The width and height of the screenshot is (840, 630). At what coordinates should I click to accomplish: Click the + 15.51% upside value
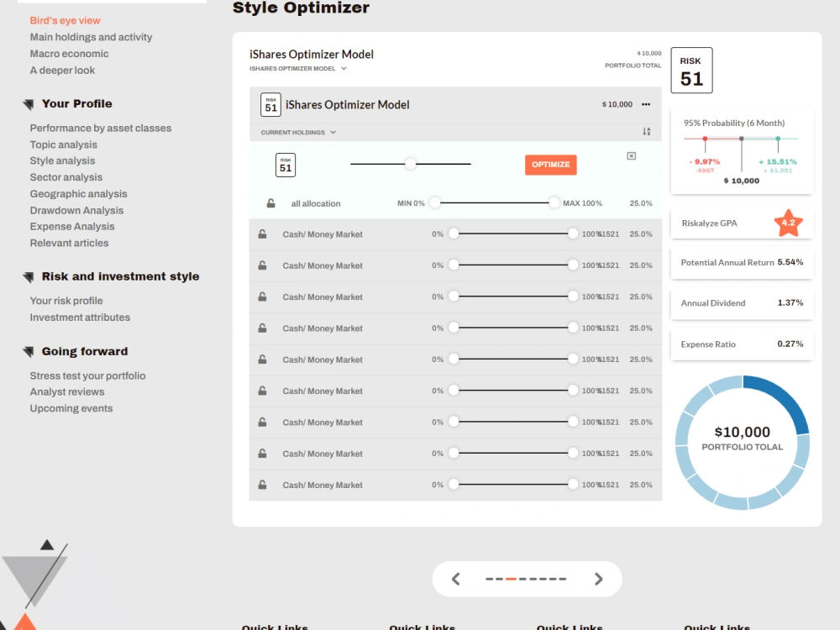pos(778,162)
